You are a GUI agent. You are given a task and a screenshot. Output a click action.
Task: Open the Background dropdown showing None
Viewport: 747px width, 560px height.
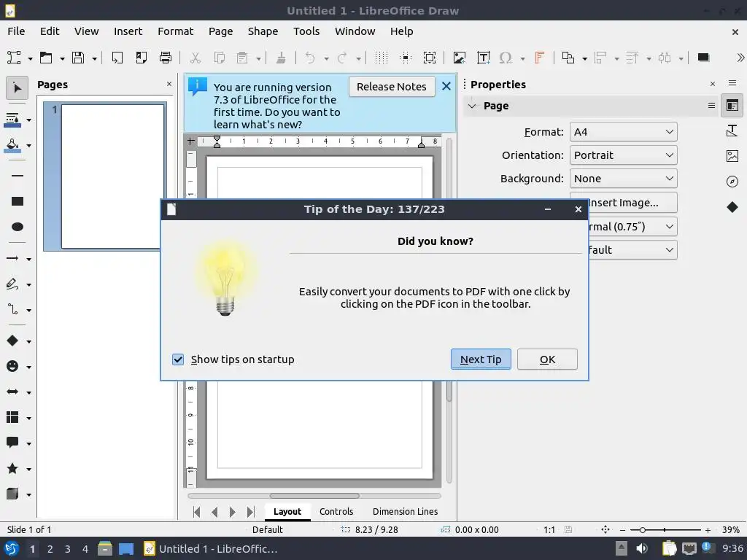pyautogui.click(x=623, y=179)
